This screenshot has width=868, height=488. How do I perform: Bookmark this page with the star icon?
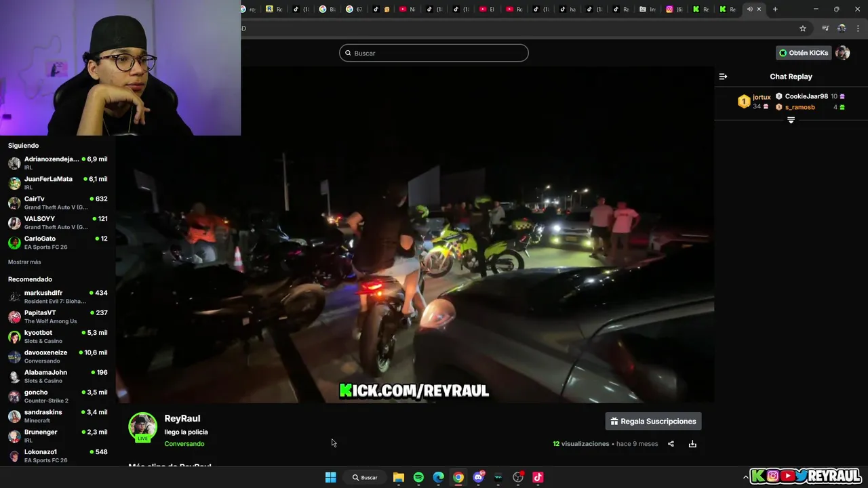(x=803, y=28)
